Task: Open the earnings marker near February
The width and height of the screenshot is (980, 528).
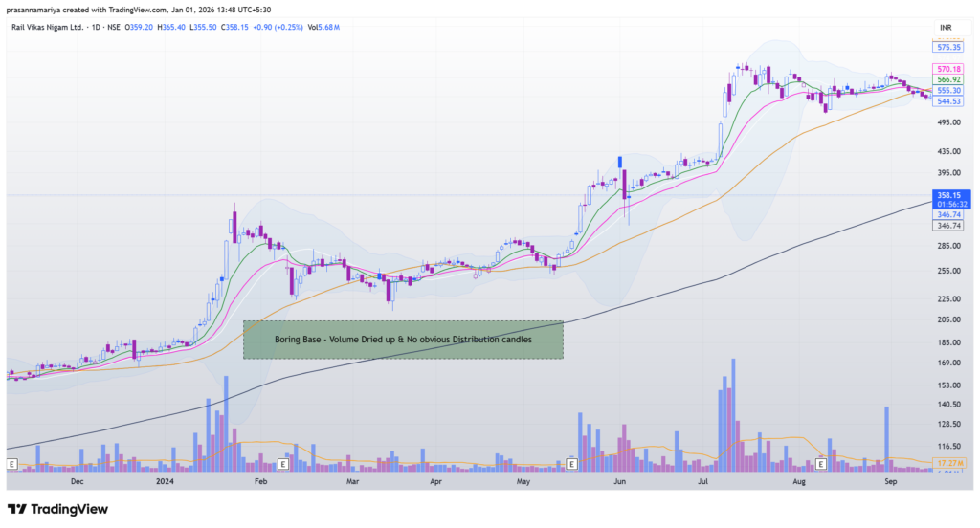Action: [283, 464]
